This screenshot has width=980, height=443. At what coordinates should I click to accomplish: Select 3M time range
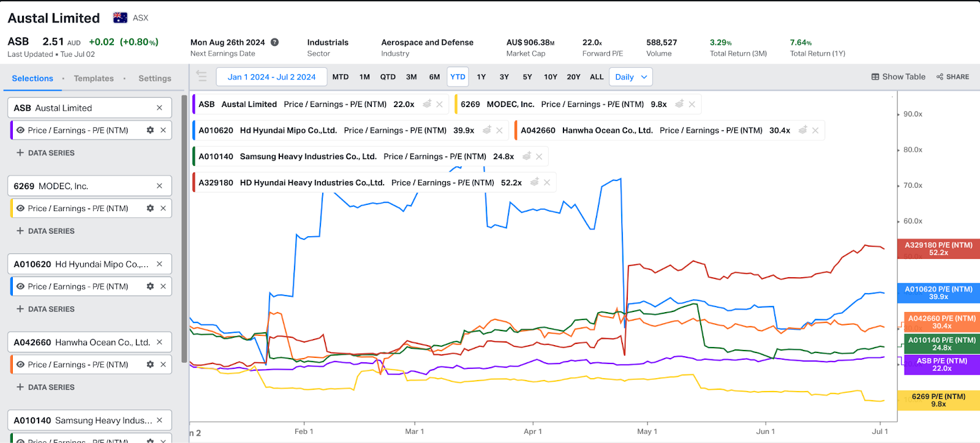412,77
